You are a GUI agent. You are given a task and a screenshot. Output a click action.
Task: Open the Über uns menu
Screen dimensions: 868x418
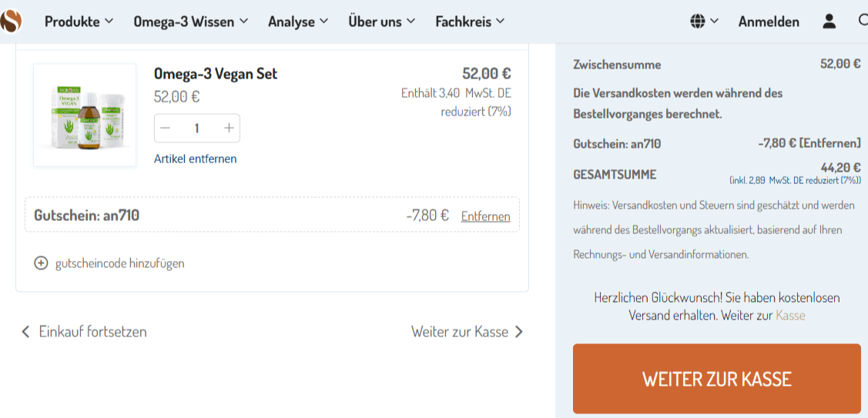[x=381, y=22]
